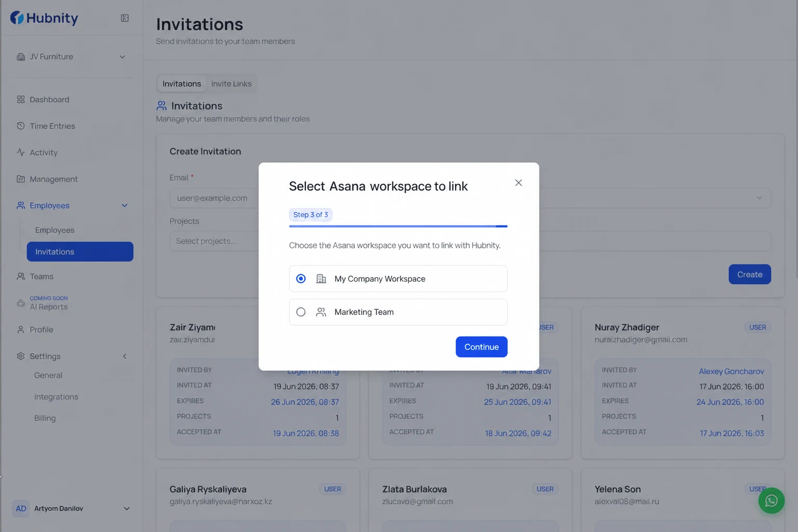Click Galiya Ryskaliyeva's USER badge
This screenshot has height=532, width=798.
click(x=332, y=489)
